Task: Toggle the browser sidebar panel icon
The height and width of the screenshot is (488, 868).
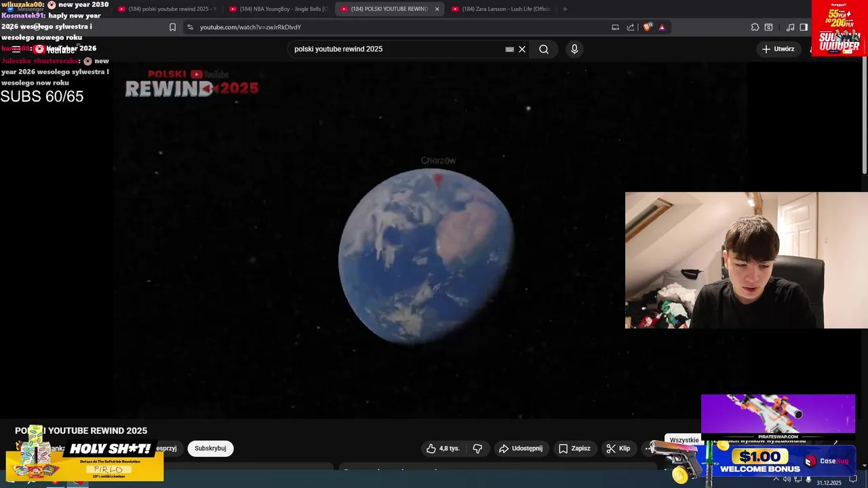Action: tap(804, 27)
